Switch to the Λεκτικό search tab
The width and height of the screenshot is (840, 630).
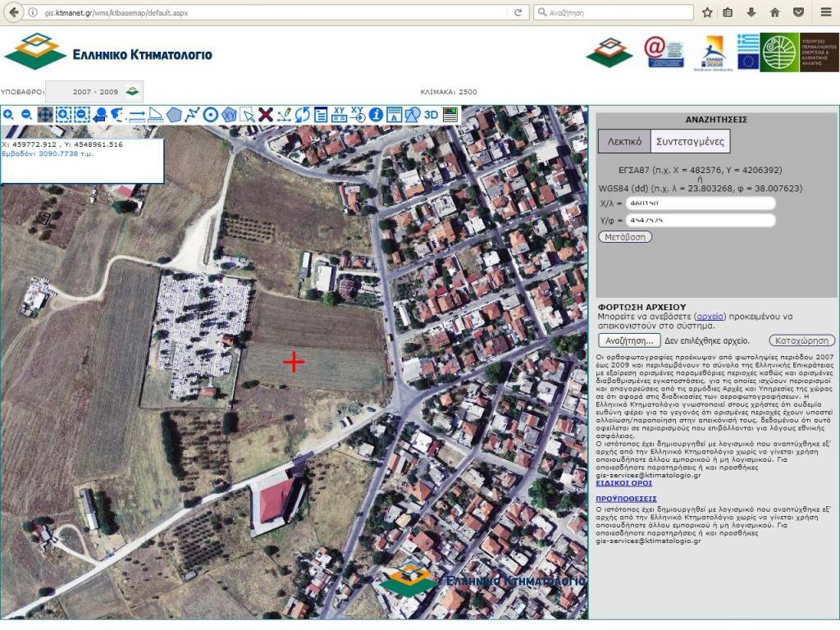pyautogui.click(x=623, y=141)
